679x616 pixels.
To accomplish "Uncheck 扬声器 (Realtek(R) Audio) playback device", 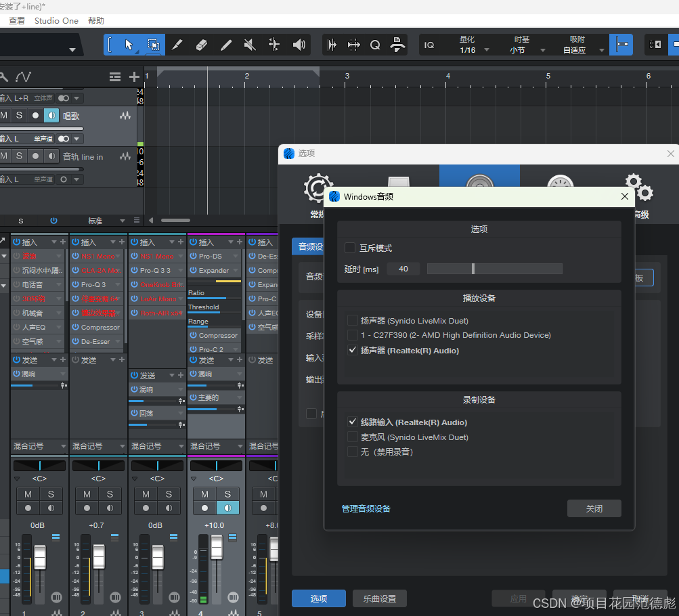I will point(353,350).
